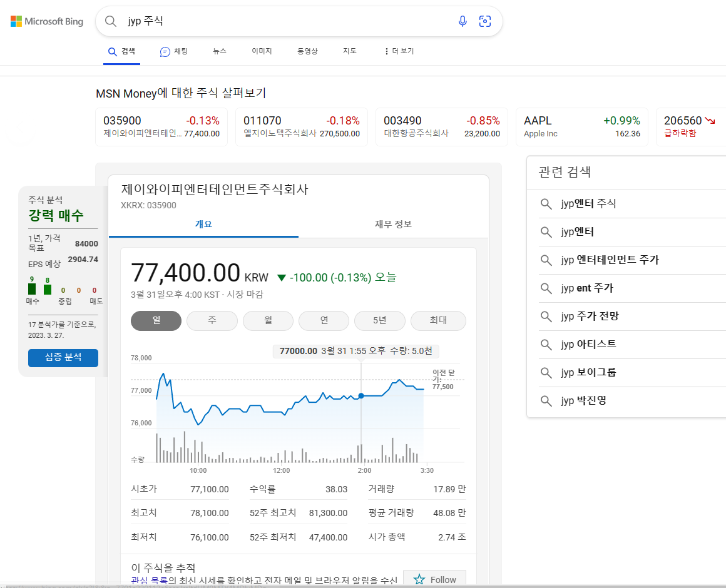Click the three-dot icon of 더 보기
The height and width of the screenshot is (588, 726).
click(x=387, y=51)
